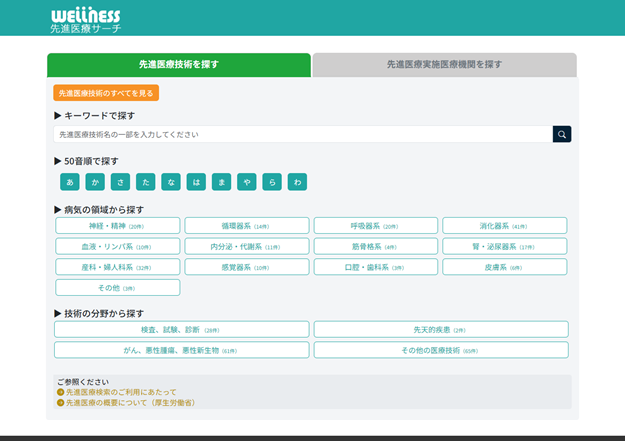Open 先進医療検索のご利用にあたって link
625x441 pixels.
[121, 392]
